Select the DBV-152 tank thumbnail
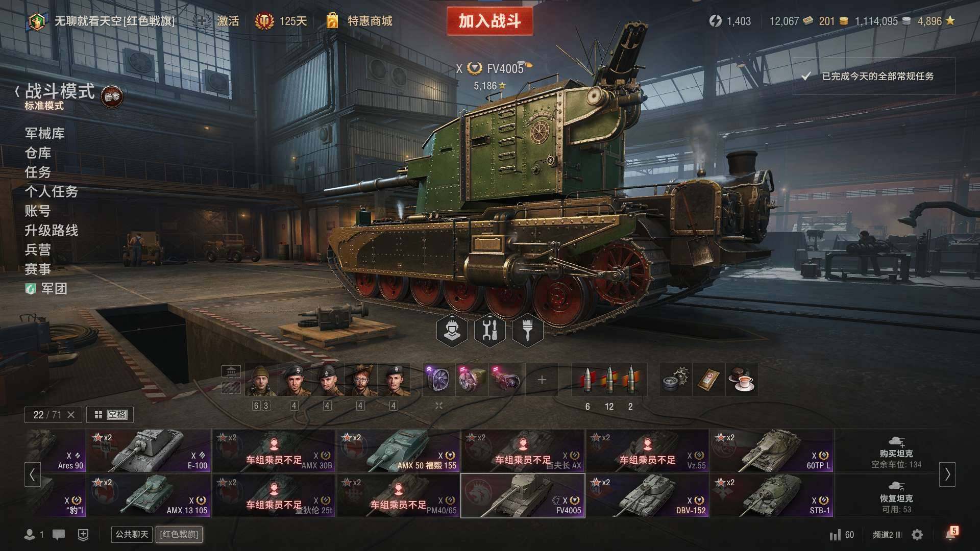 coord(648,495)
